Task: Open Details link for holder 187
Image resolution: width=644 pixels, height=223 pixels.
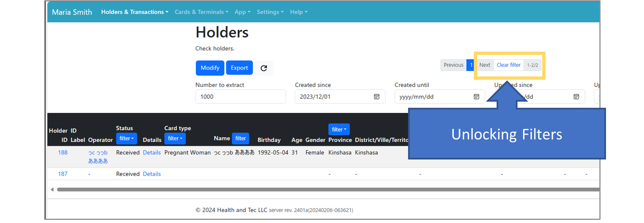Action: pyautogui.click(x=152, y=174)
